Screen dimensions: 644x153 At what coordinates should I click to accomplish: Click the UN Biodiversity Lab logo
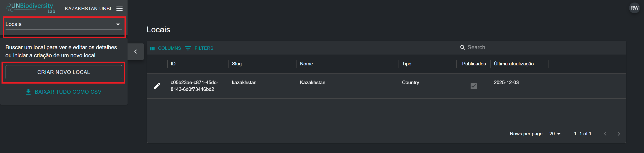coord(31,8)
